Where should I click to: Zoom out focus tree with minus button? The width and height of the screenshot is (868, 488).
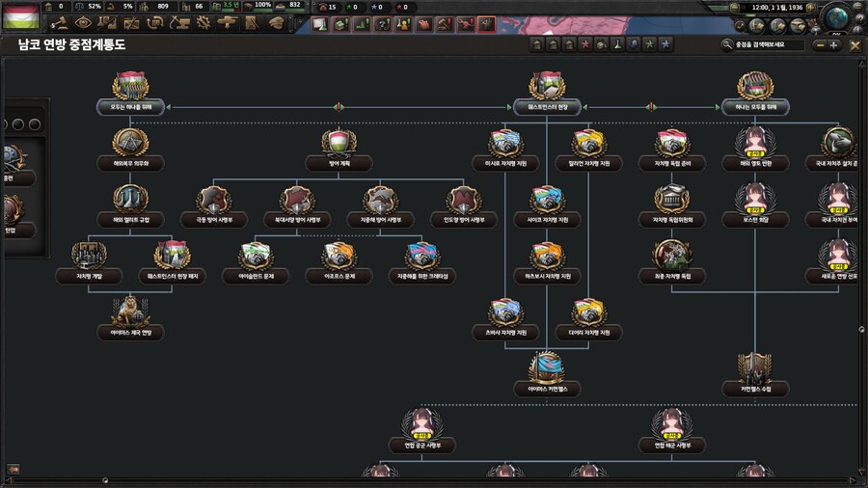pos(819,44)
